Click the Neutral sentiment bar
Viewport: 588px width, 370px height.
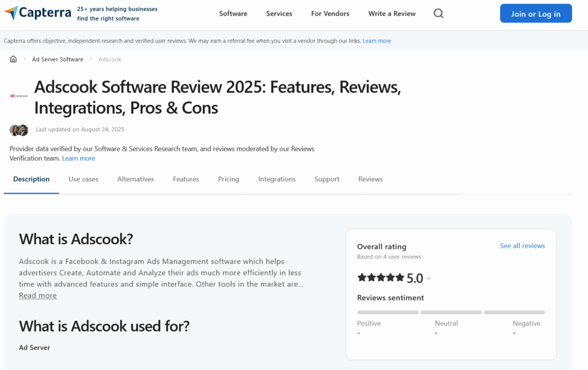[451, 312]
